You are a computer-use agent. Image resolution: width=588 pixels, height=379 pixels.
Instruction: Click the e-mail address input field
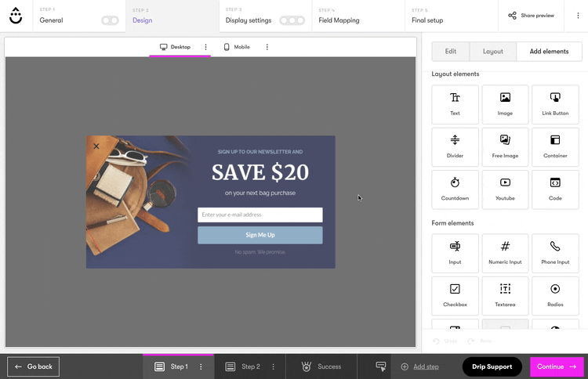point(260,215)
